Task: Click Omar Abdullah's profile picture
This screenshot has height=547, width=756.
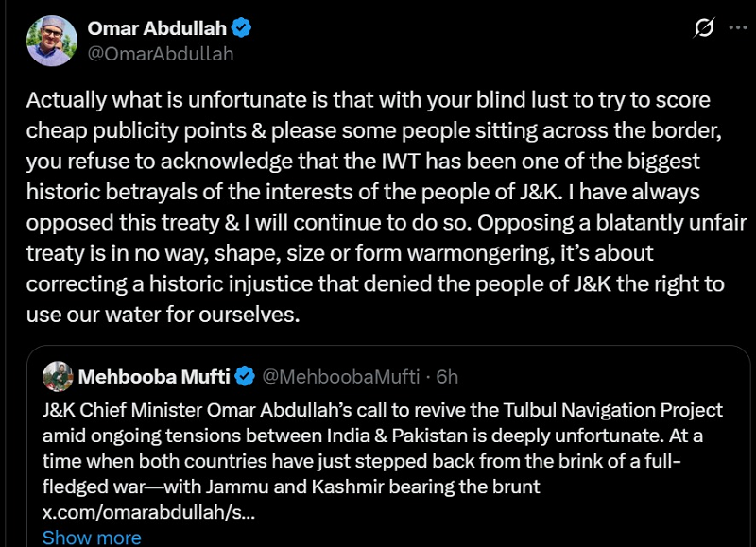Action: click(52, 41)
